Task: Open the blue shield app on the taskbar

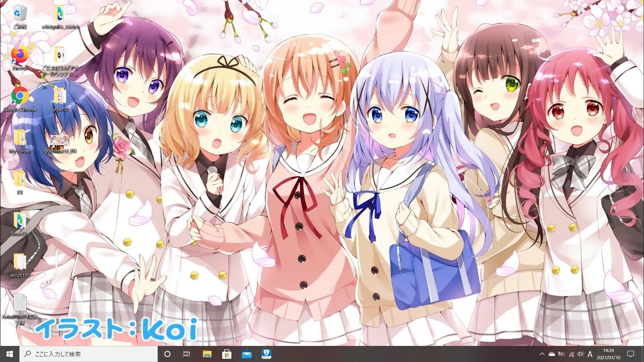Action: point(266,354)
